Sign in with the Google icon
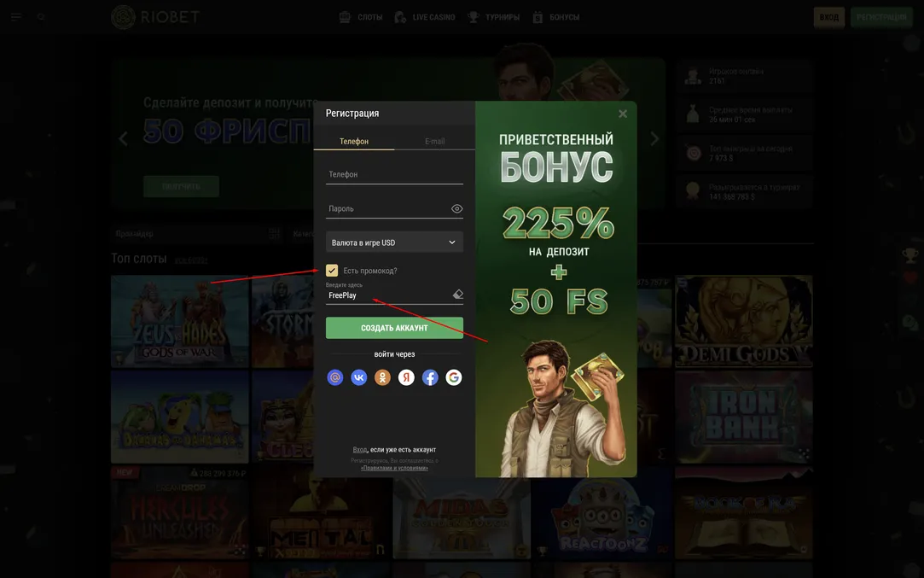The height and width of the screenshot is (578, 924). pyautogui.click(x=454, y=377)
